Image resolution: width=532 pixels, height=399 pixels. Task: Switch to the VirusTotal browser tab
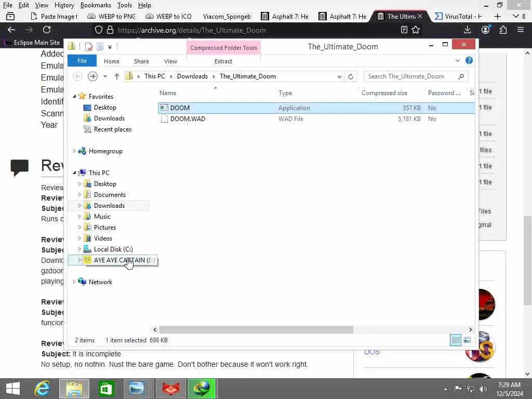click(458, 16)
